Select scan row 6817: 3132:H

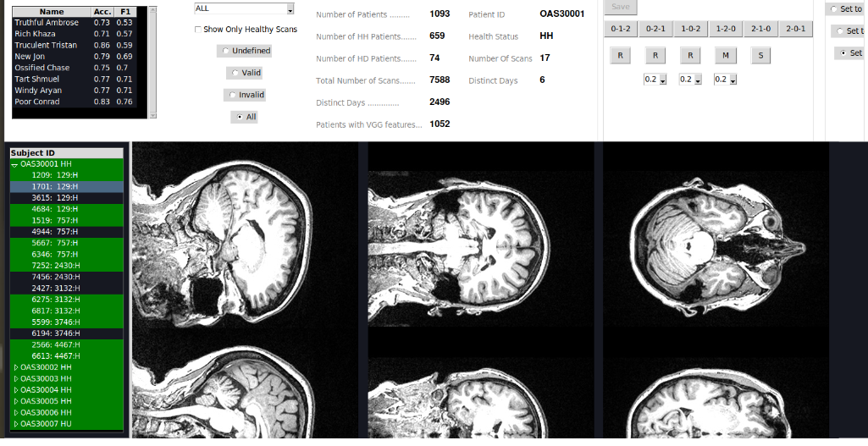[66, 311]
